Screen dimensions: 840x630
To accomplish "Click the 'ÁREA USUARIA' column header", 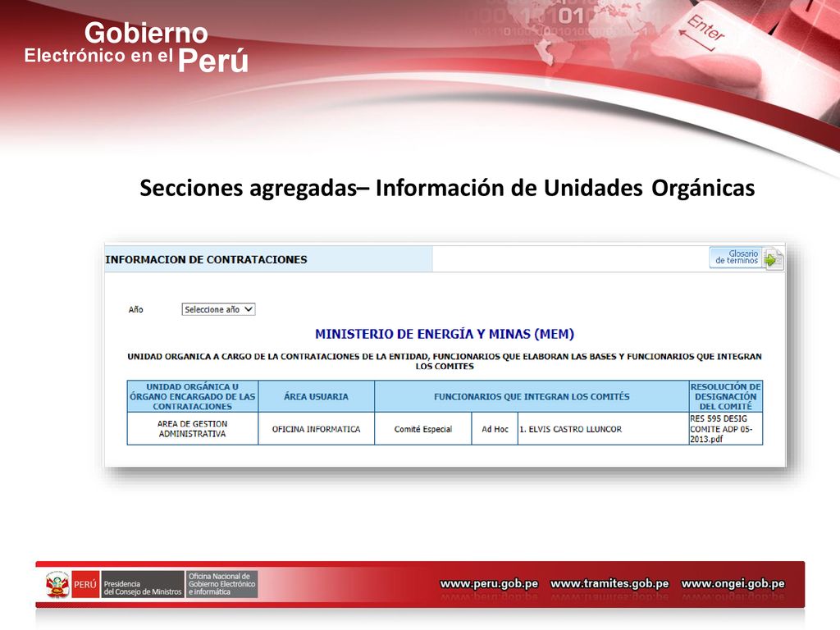I will click(x=316, y=396).
